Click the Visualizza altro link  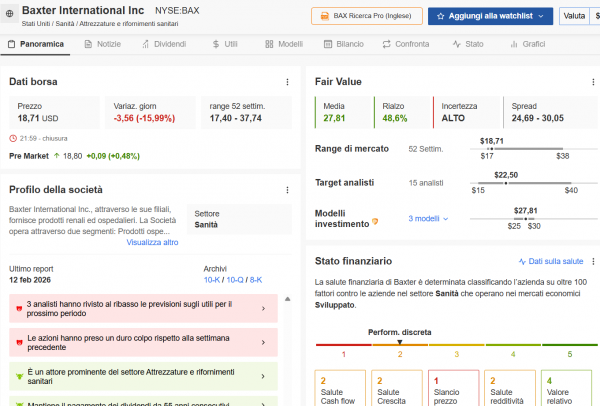click(152, 243)
